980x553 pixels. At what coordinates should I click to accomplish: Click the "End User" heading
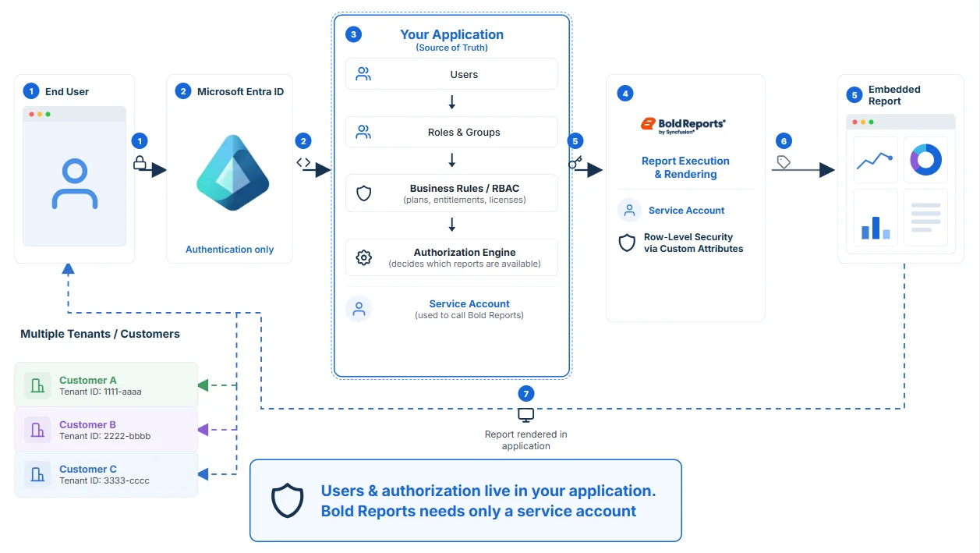67,91
